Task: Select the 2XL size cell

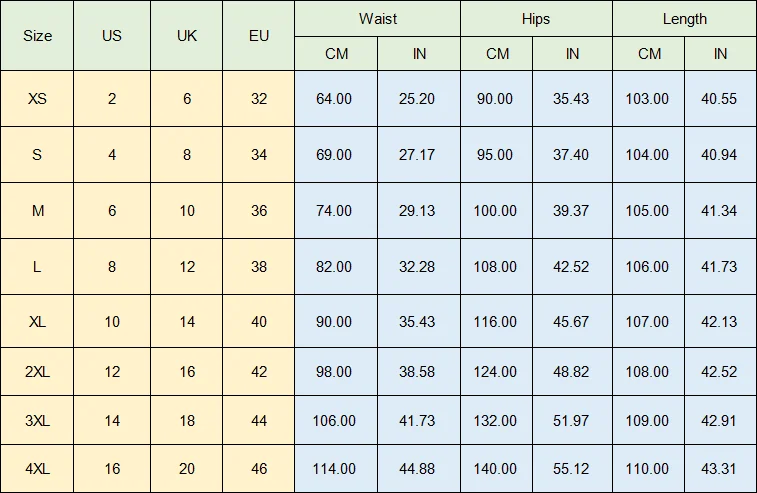Action: tap(37, 372)
